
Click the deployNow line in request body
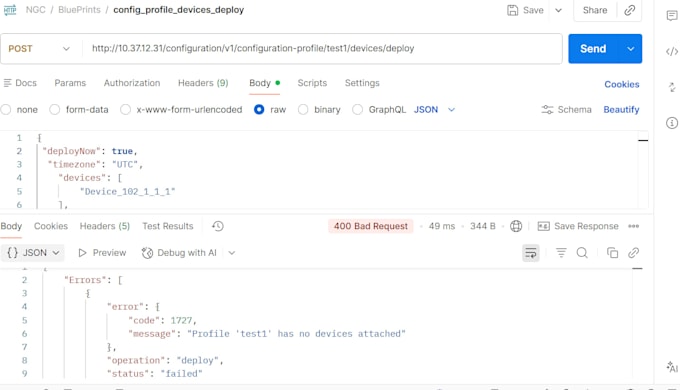[x=90, y=151]
